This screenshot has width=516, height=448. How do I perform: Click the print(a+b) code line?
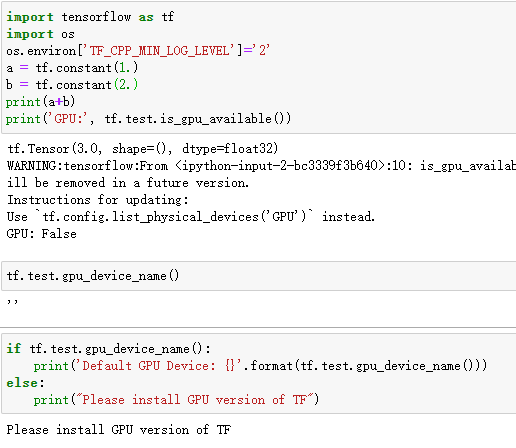tap(40, 102)
